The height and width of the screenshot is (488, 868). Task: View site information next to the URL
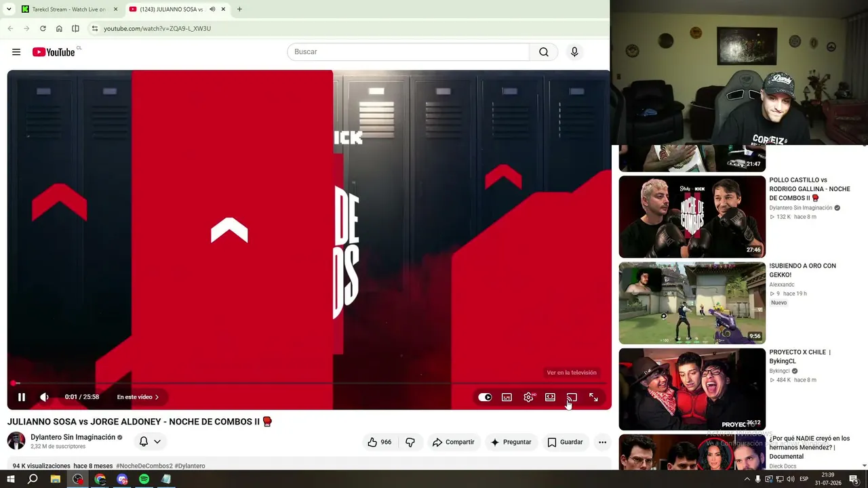[x=95, y=28]
